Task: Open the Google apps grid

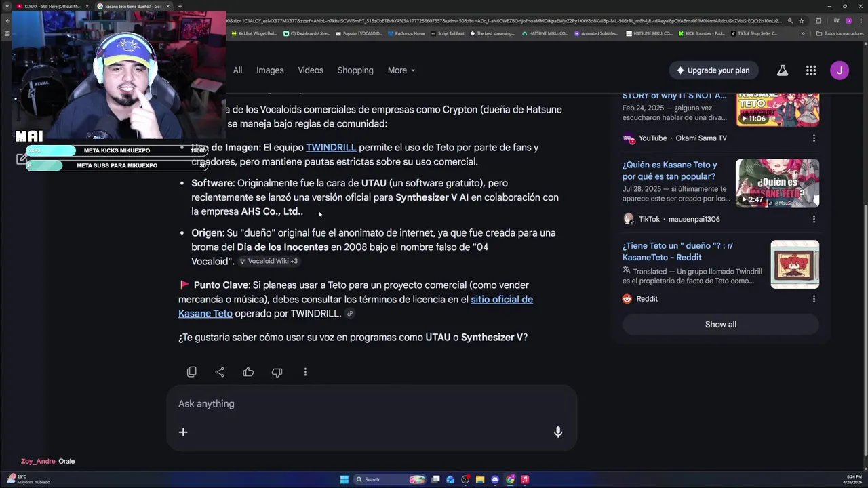Action: [811, 70]
